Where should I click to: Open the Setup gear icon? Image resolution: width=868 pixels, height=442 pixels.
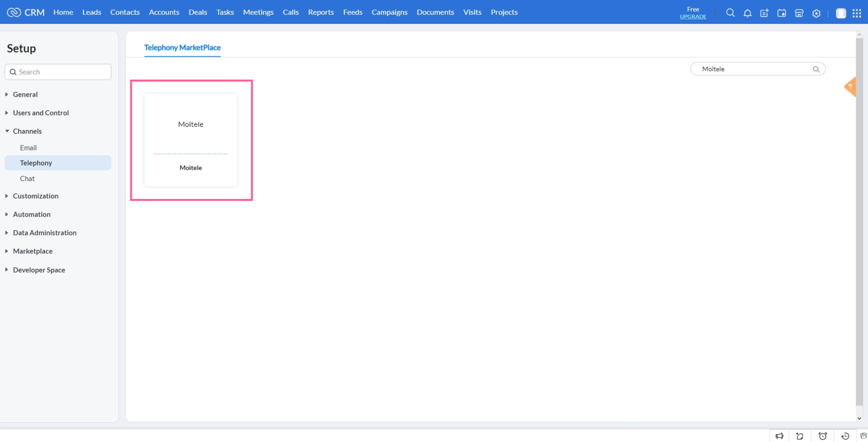pyautogui.click(x=816, y=13)
